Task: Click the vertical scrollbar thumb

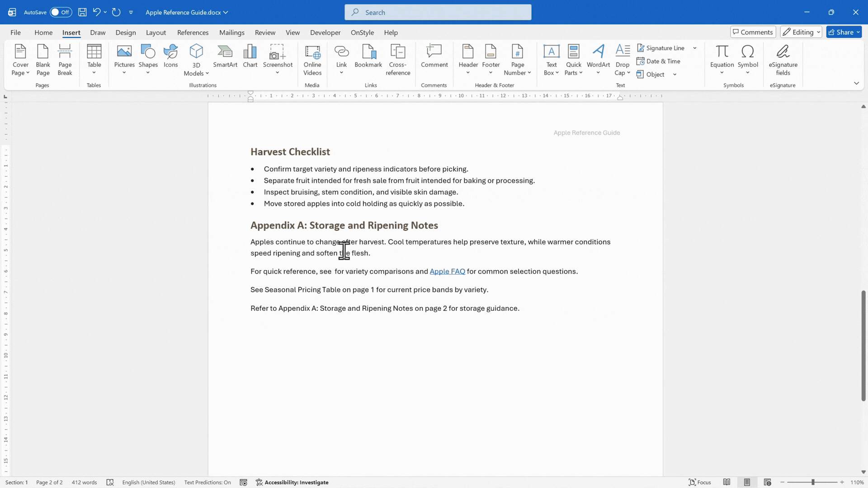Action: pos(863,346)
